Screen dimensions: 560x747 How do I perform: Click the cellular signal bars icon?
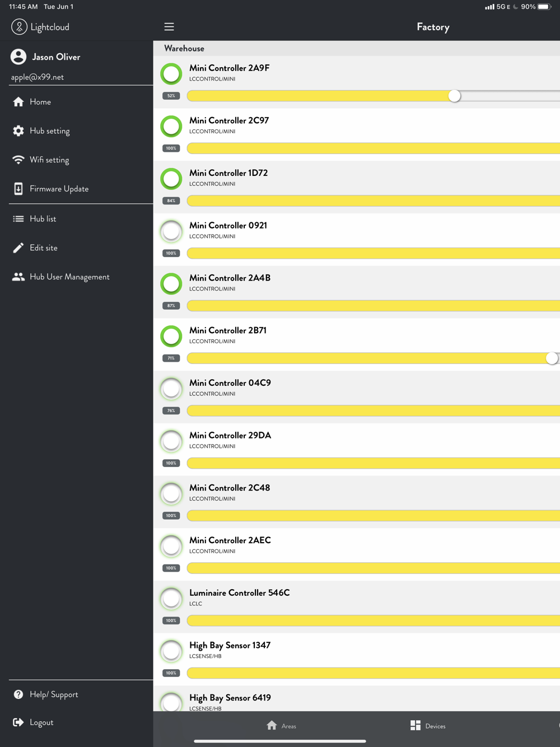489,7
